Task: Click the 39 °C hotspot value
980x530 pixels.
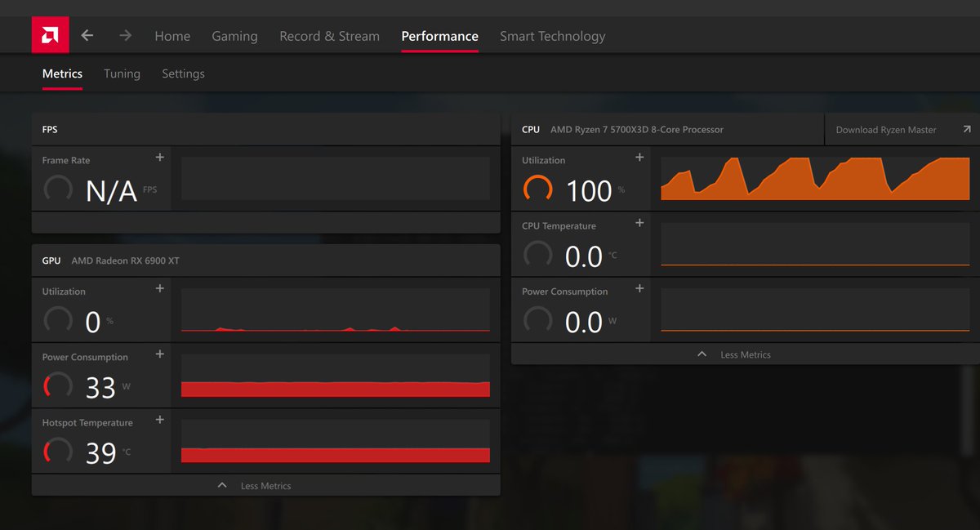Action: [100, 453]
